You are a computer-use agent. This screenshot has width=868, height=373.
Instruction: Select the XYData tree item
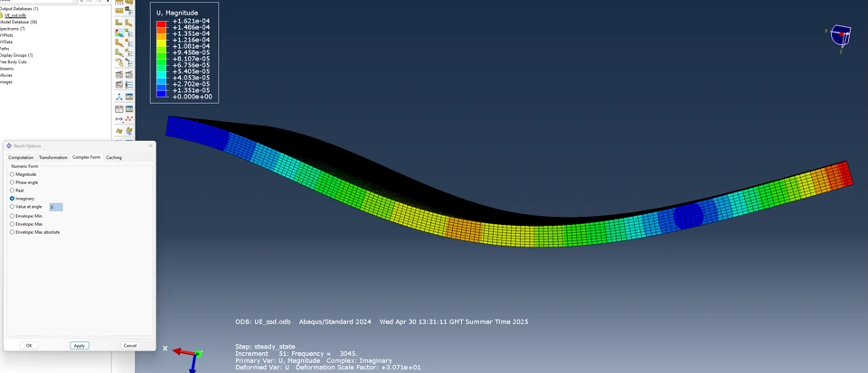tap(6, 42)
